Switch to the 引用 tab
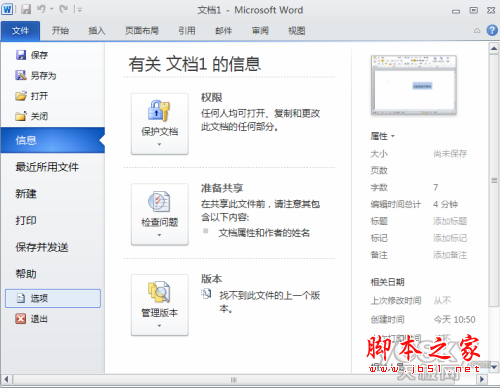 pos(187,31)
